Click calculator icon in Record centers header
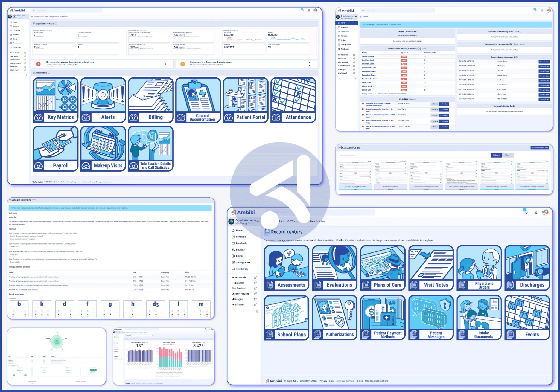The image size is (560, 392). coord(536,212)
